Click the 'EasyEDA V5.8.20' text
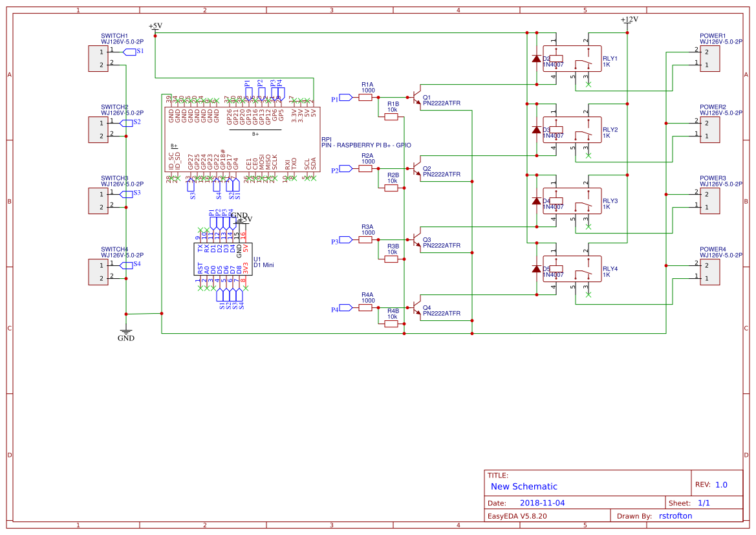 (517, 516)
